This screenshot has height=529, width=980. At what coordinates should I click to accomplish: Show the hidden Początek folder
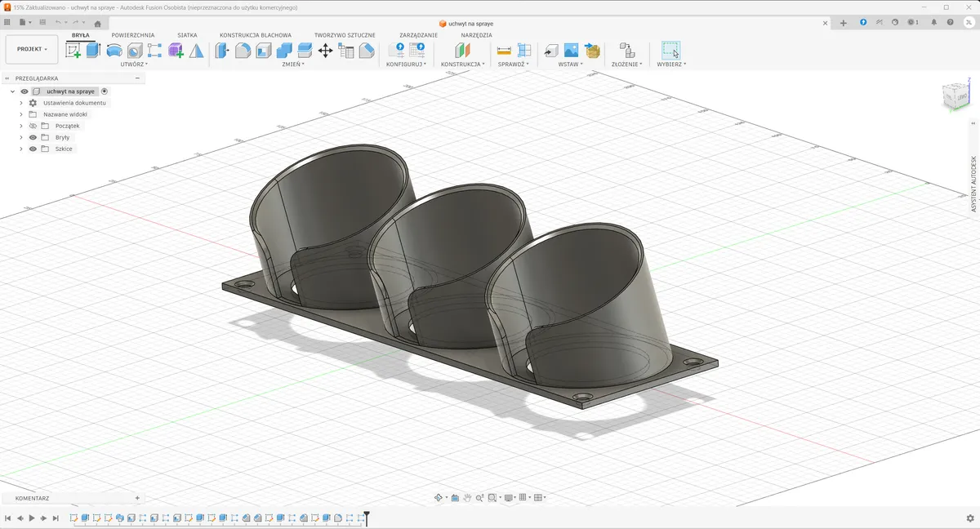[x=33, y=127]
